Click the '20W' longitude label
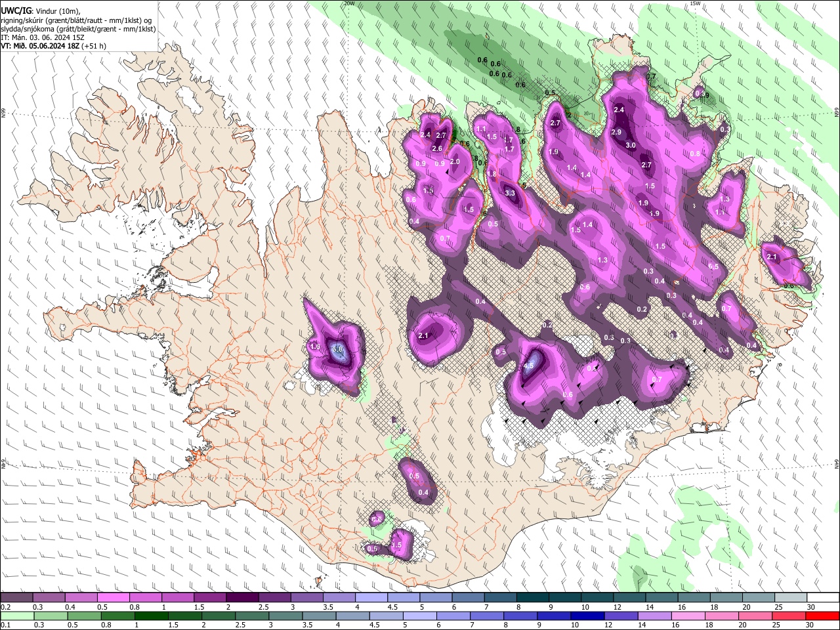This screenshot has height=630, width=840. [x=348, y=3]
